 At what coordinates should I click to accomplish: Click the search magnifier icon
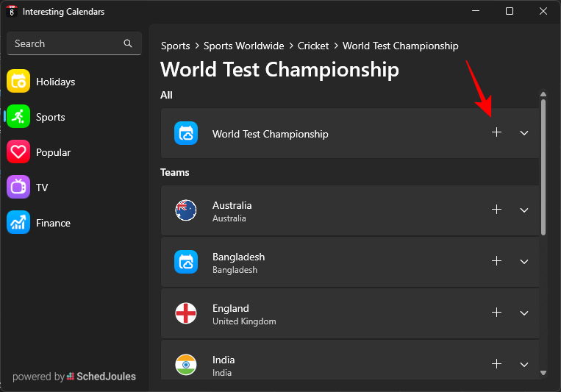click(x=129, y=43)
